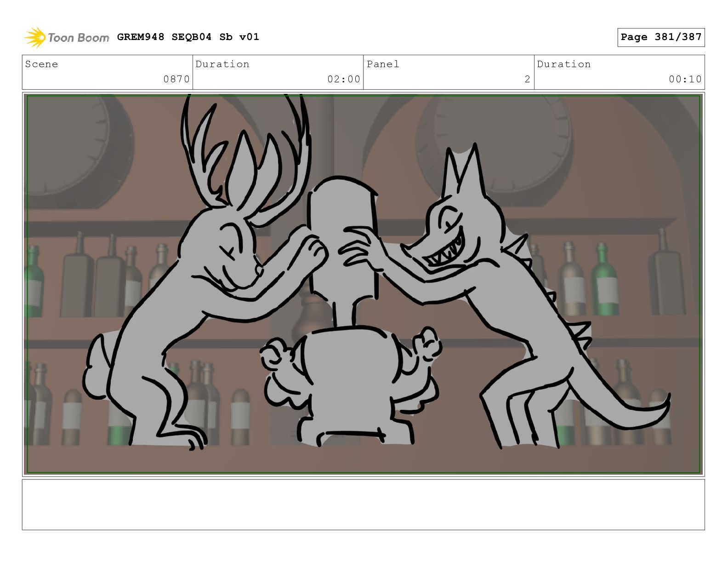Click the Scene label
The image size is (728, 563).
pos(41,64)
